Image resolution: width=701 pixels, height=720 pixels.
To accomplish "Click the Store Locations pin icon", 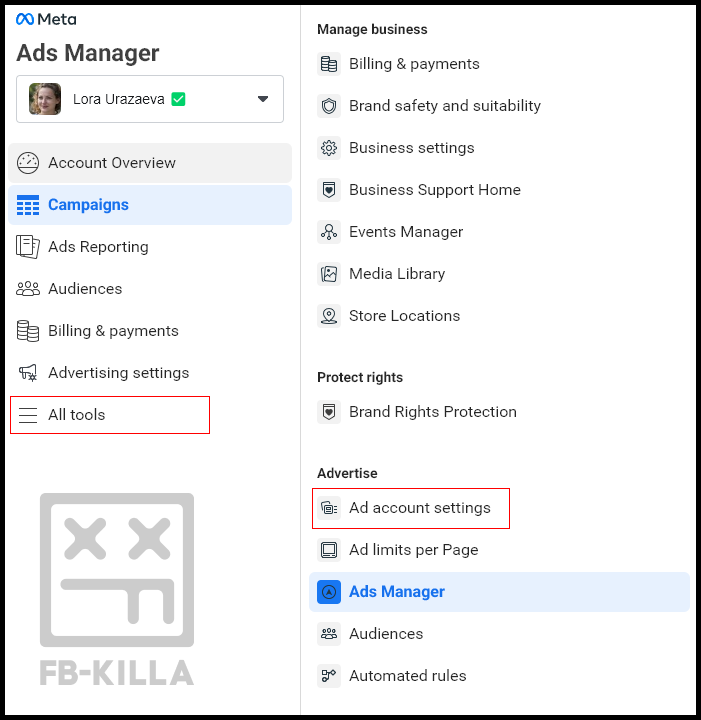I will coord(328,316).
